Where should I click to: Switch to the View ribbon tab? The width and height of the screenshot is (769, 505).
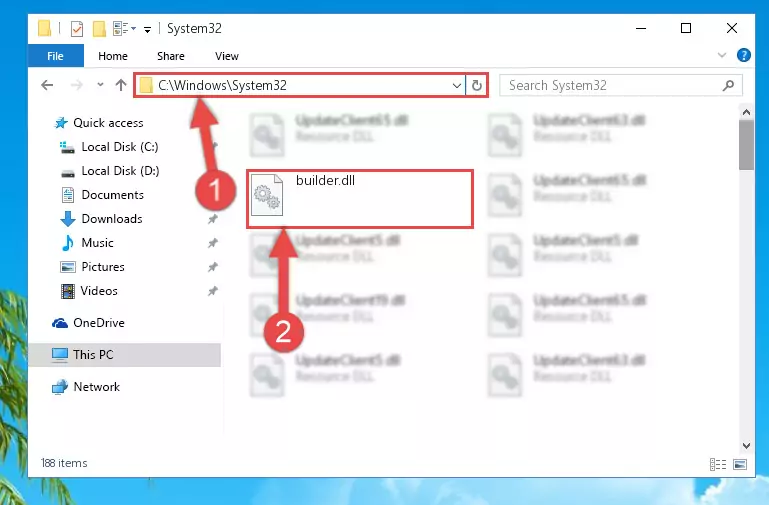coord(227,56)
